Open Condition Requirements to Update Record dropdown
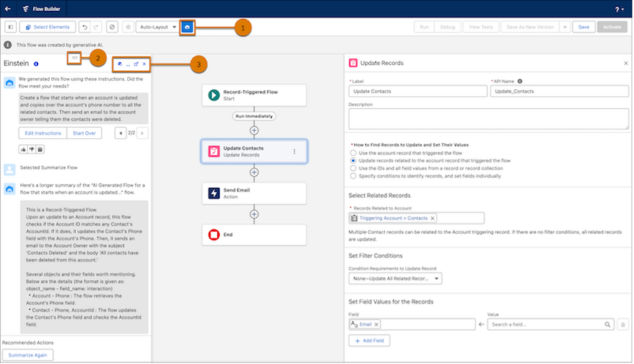 (x=395, y=279)
